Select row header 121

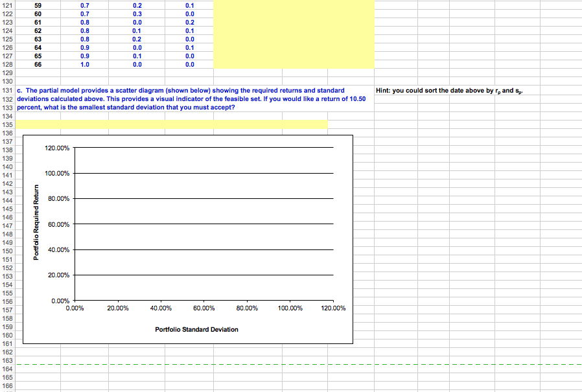[x=7, y=5]
